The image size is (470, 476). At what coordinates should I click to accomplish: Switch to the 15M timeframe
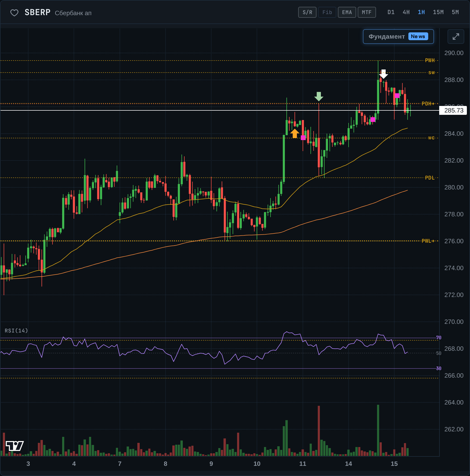pyautogui.click(x=438, y=12)
